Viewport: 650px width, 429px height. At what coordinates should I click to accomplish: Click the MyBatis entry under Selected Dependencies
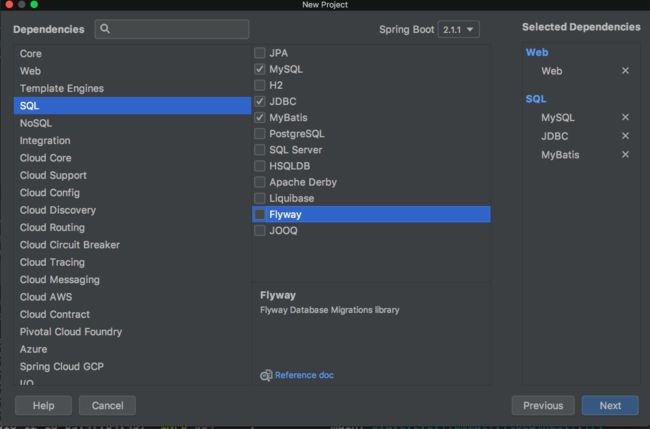point(560,155)
